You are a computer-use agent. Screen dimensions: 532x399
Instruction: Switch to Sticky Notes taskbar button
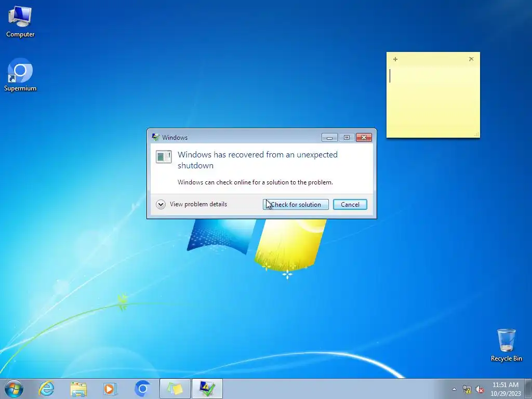coord(175,389)
